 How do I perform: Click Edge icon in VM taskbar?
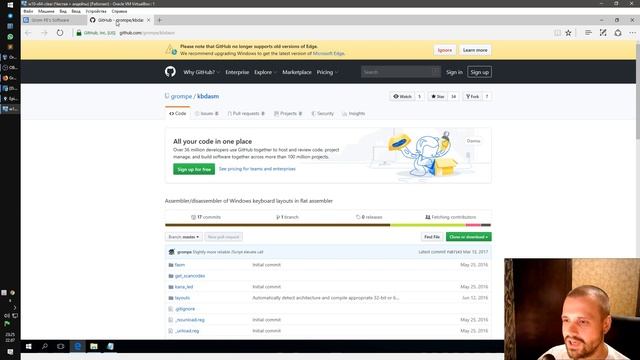click(x=78, y=346)
